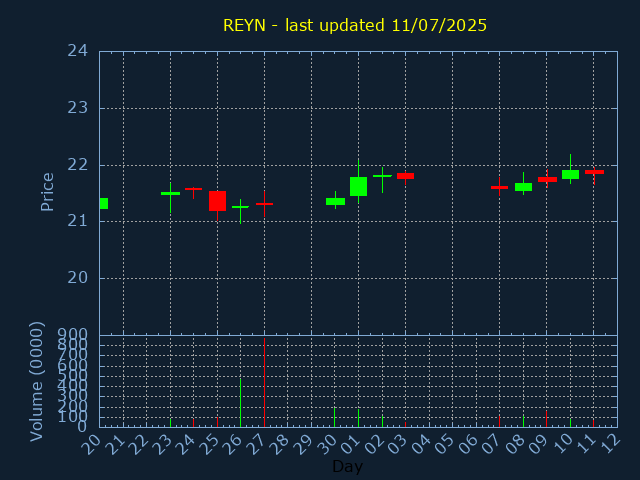
Task: Click the day axis label 03
Action: tap(397, 444)
